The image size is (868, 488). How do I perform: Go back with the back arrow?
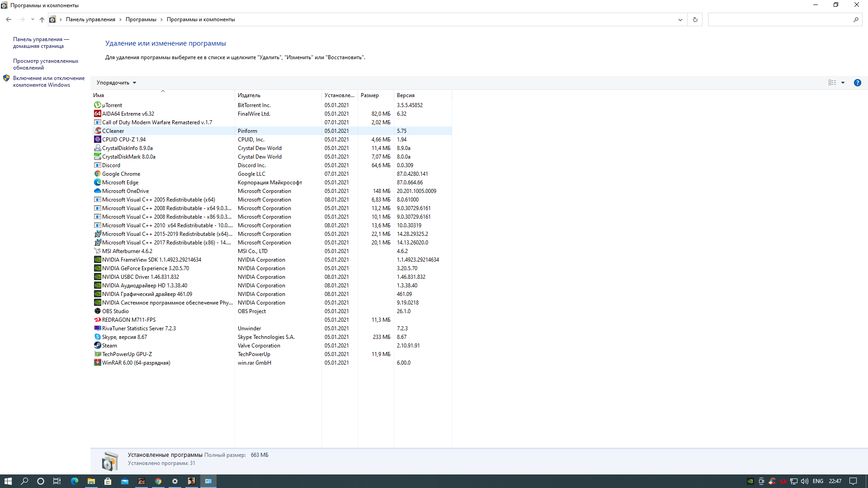(x=9, y=19)
